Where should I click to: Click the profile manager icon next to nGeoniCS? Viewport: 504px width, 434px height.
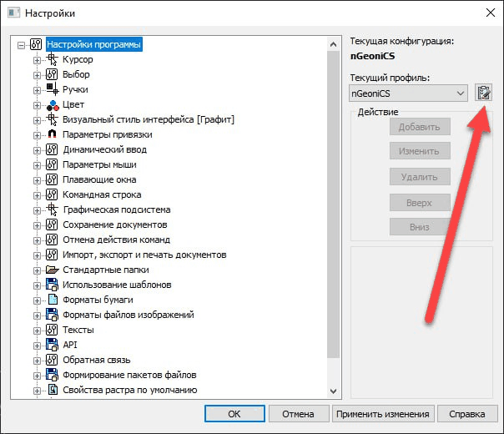(x=483, y=93)
